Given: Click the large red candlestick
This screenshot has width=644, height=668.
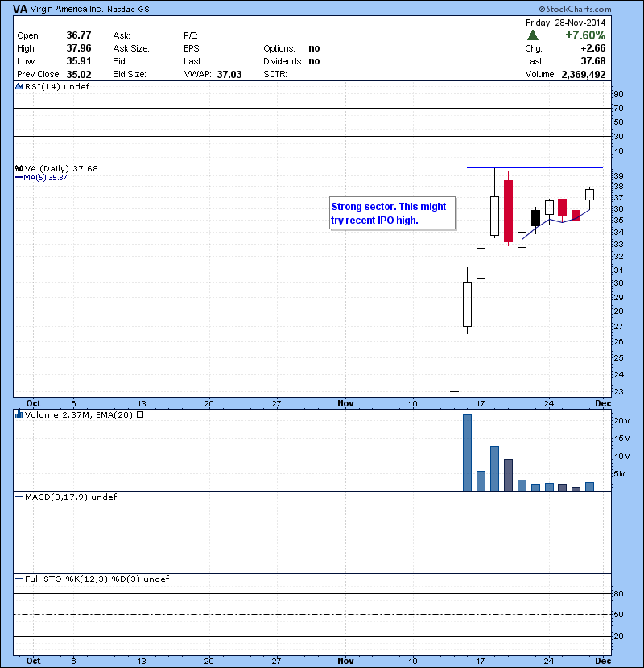Looking at the screenshot, I should [508, 212].
